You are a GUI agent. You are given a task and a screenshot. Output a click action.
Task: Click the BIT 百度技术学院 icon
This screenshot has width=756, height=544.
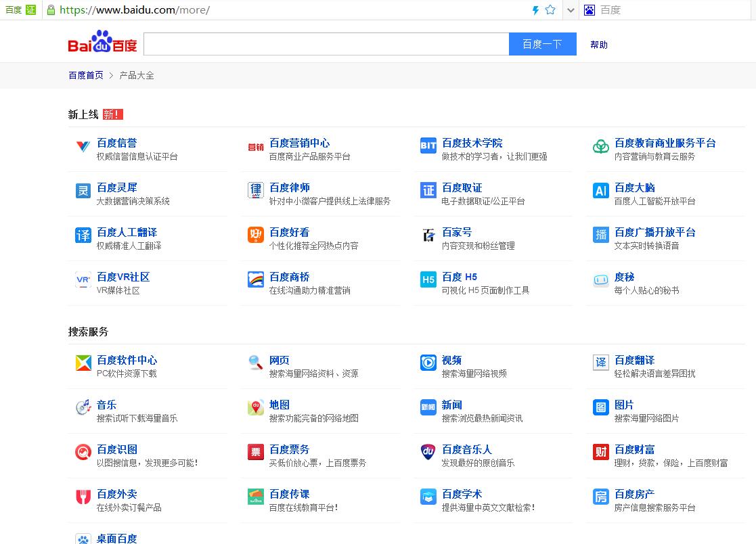tap(428, 146)
